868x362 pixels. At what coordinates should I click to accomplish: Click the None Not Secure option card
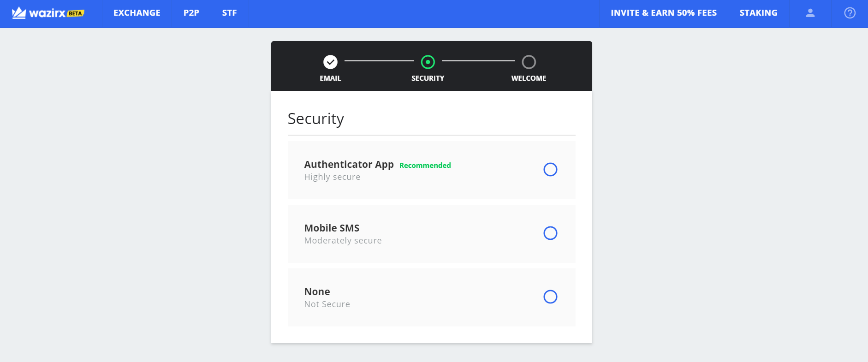(432, 297)
